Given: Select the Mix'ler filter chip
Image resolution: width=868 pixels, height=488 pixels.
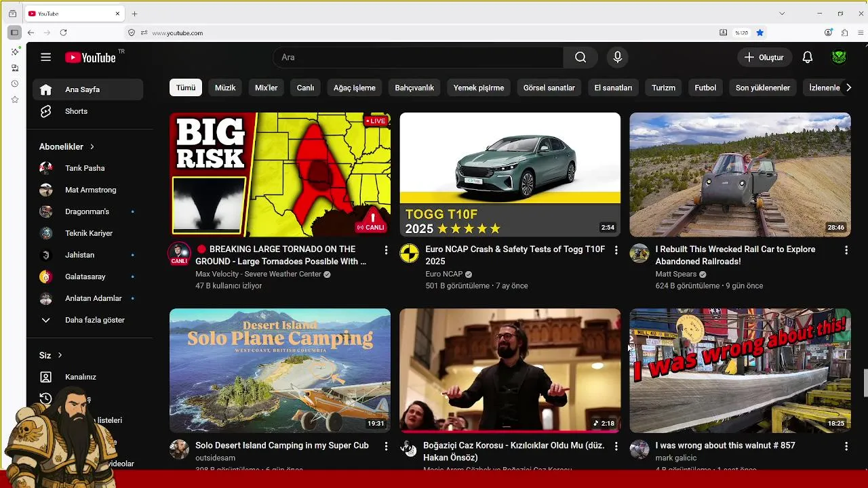Looking at the screenshot, I should coord(267,87).
